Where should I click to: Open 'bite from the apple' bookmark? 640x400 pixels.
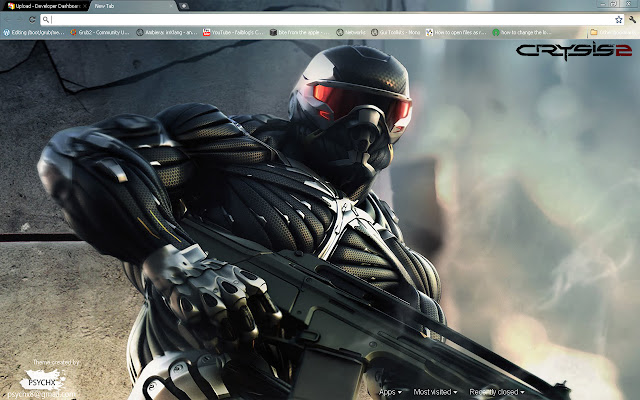pos(299,32)
